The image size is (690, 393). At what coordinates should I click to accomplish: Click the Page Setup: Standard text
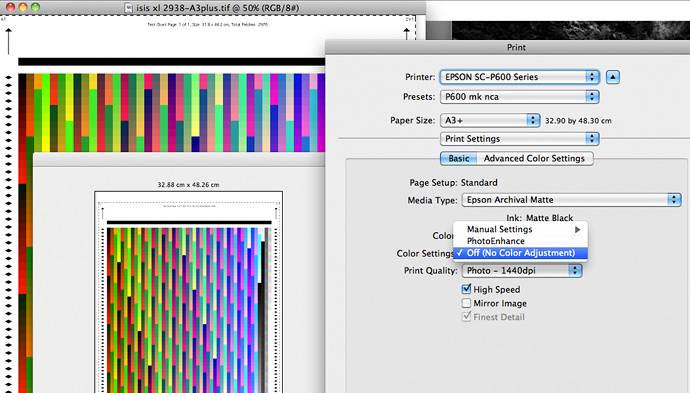tap(453, 183)
